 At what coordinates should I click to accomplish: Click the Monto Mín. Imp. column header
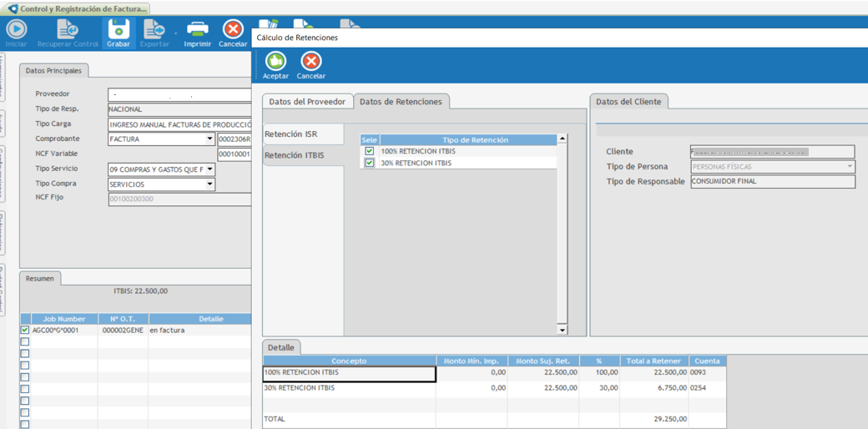(x=472, y=361)
